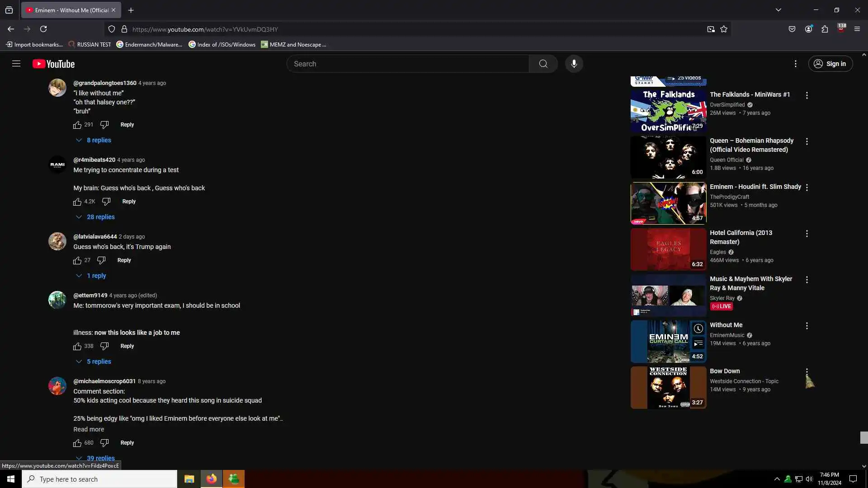The height and width of the screenshot is (488, 868).
Task: Dislike the @grandpalongtoes1360 comment
Action: [104, 125]
